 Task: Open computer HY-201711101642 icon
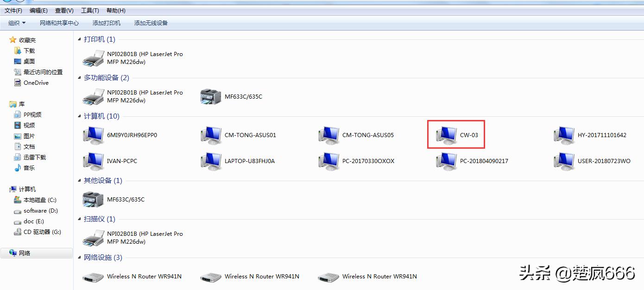(x=564, y=135)
